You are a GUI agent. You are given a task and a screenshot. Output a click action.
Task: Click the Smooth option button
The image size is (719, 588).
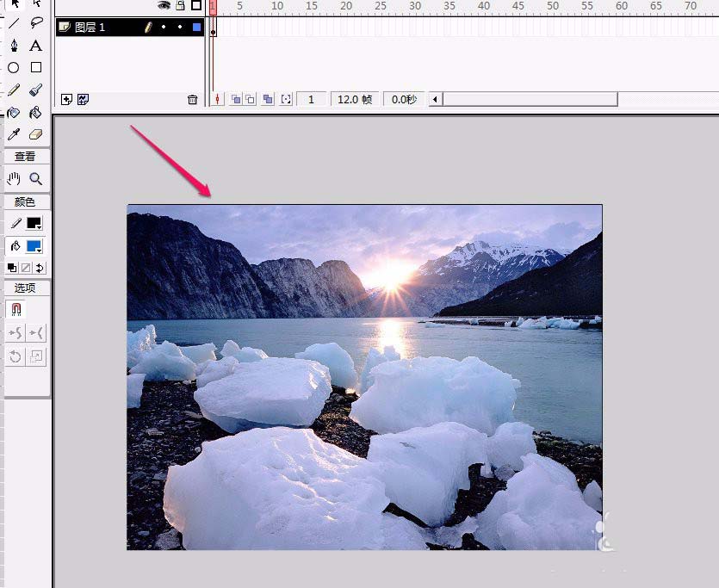pos(15,333)
